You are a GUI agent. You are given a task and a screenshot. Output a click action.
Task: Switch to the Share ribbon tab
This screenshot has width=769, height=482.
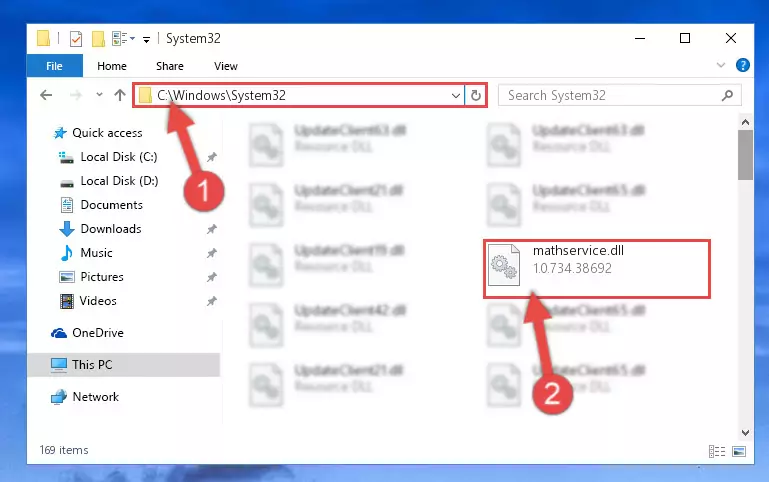tap(170, 66)
